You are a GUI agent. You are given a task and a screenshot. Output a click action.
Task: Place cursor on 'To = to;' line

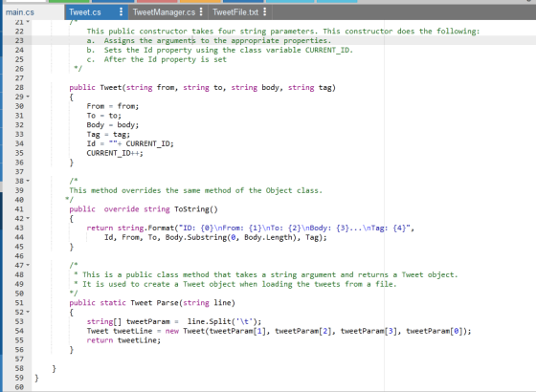[103, 116]
